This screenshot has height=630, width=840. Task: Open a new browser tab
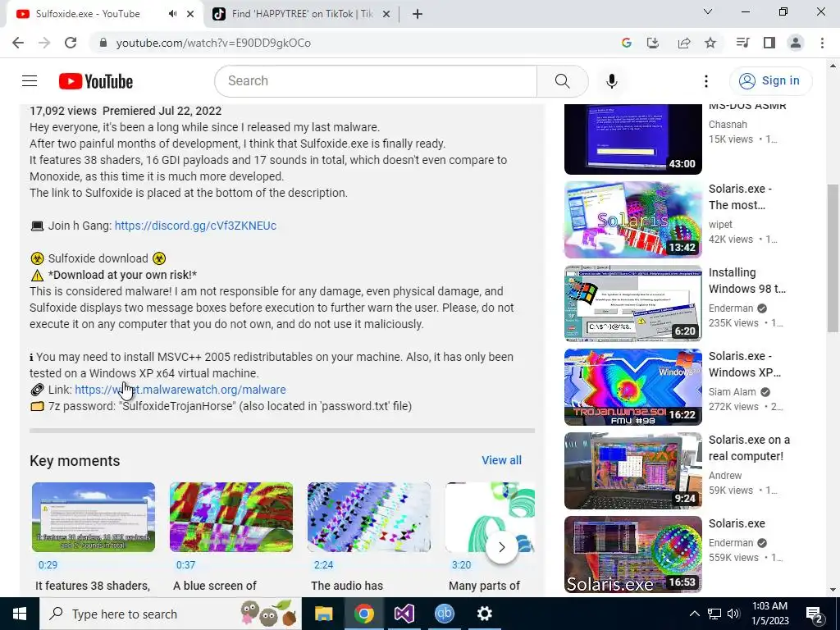tap(418, 14)
